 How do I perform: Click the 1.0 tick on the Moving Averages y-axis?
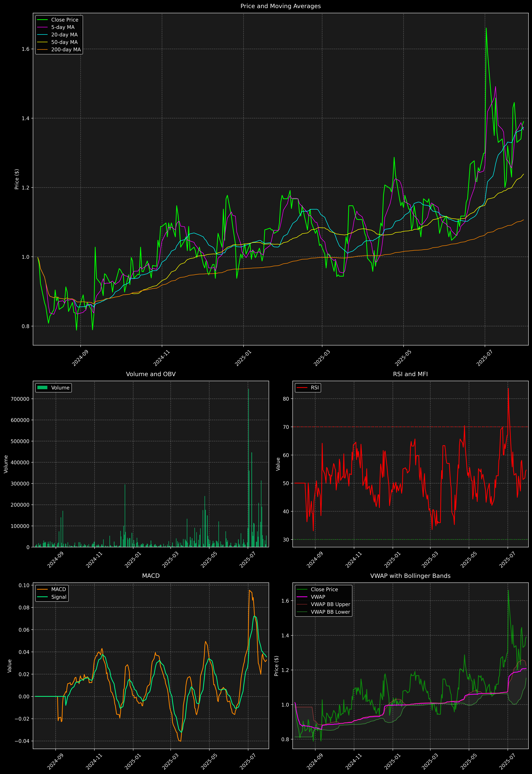coord(26,257)
